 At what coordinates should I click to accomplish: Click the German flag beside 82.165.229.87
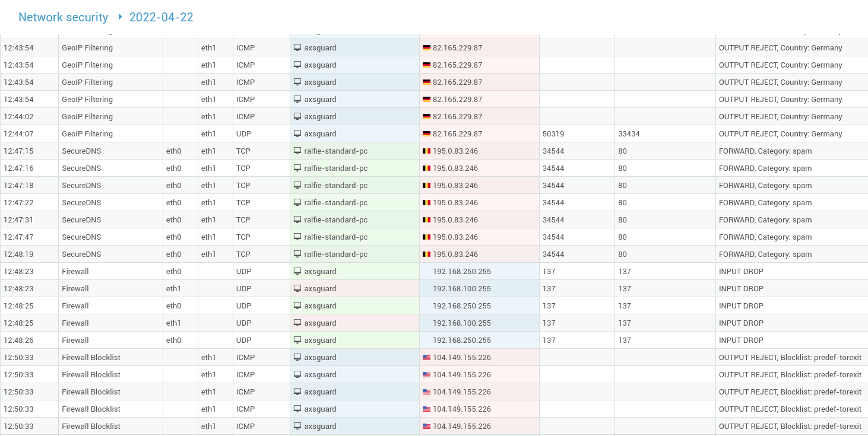[426, 47]
